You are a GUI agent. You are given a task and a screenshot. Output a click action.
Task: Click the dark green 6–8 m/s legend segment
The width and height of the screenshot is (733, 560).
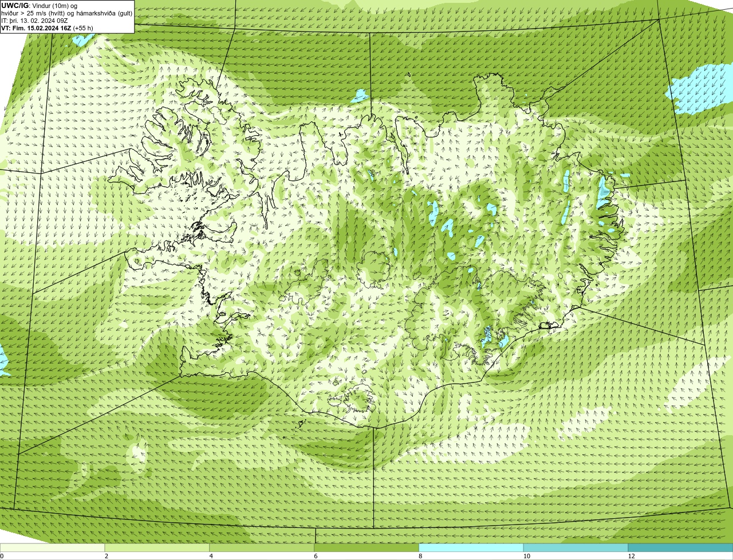click(x=366, y=547)
